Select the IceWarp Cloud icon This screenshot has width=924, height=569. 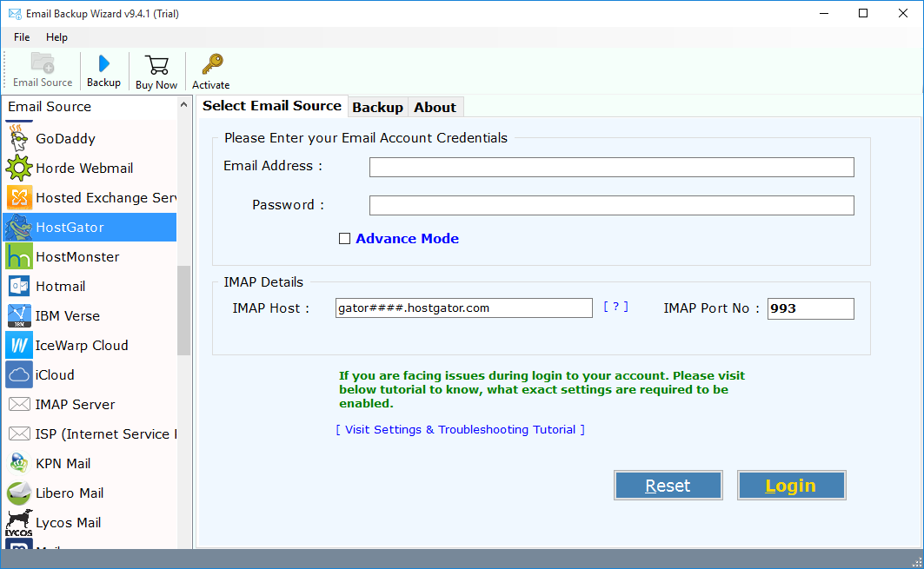pyautogui.click(x=19, y=345)
